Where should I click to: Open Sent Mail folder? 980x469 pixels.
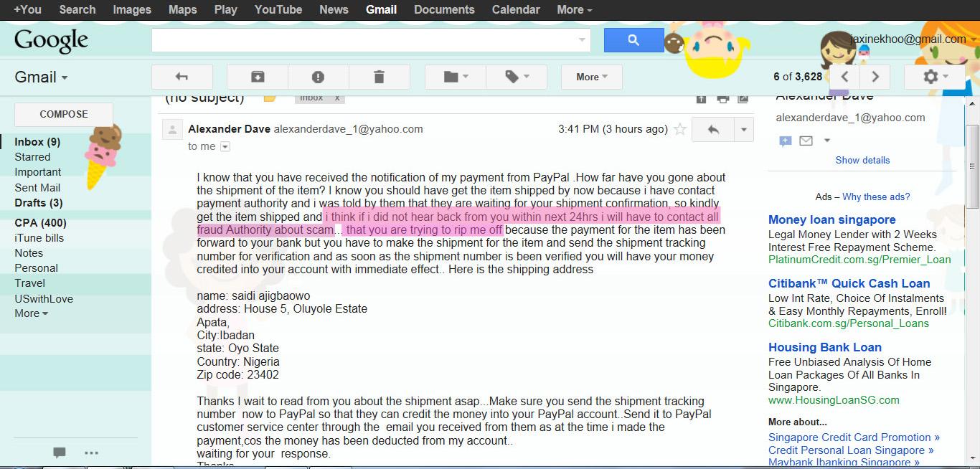pos(37,188)
